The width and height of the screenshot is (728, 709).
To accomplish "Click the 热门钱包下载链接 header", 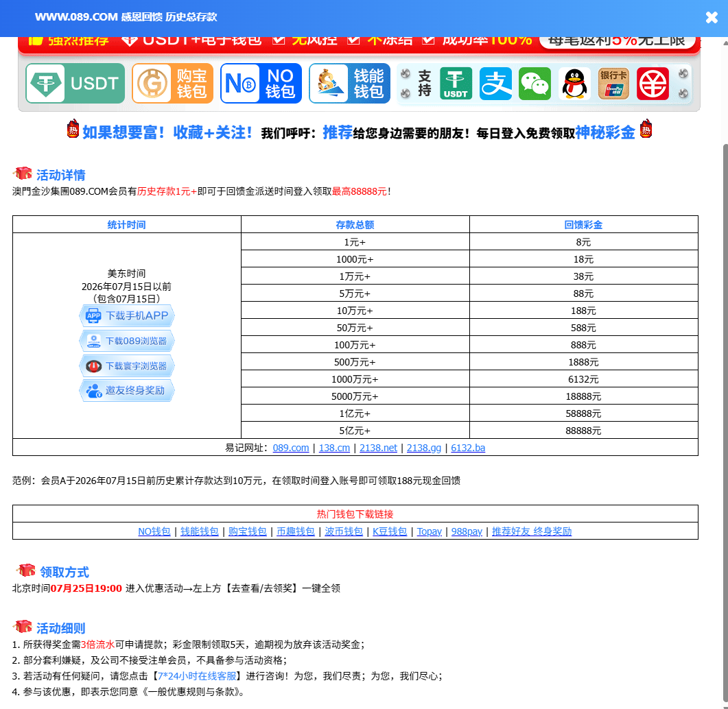I will coord(355,514).
